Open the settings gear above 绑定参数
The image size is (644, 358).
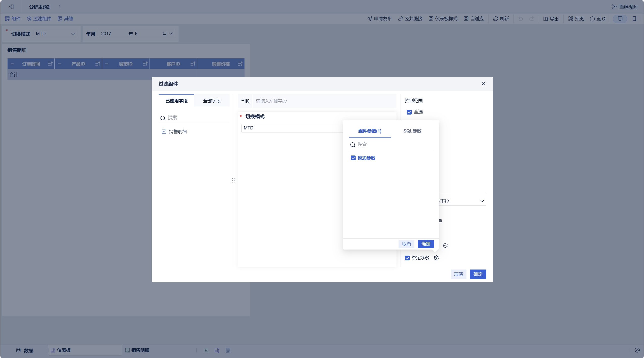(x=445, y=245)
